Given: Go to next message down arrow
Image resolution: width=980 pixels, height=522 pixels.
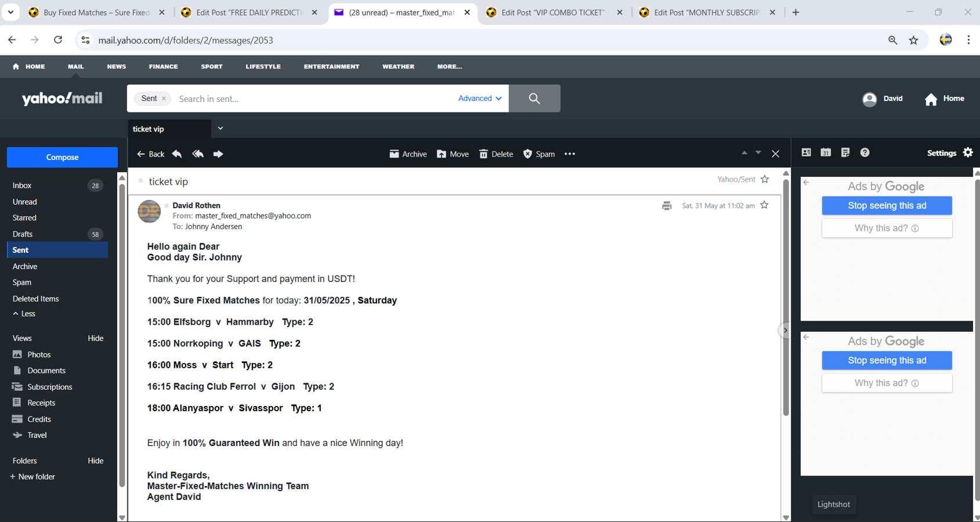Looking at the screenshot, I should click(758, 153).
